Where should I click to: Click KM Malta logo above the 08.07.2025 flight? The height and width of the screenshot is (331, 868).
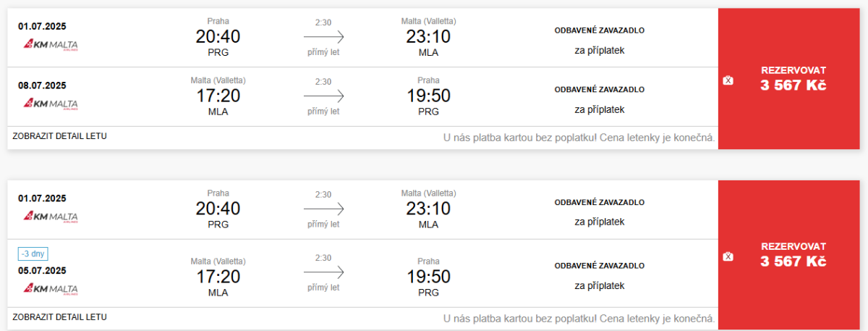[x=51, y=45]
